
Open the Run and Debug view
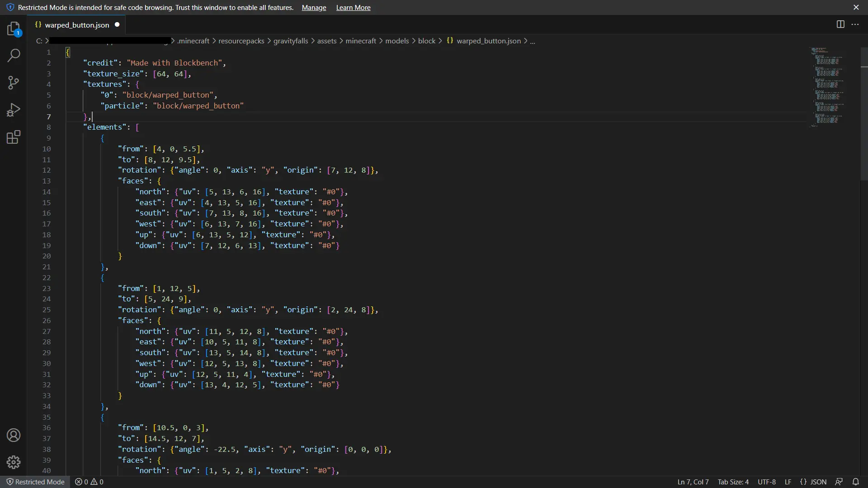[x=14, y=110]
